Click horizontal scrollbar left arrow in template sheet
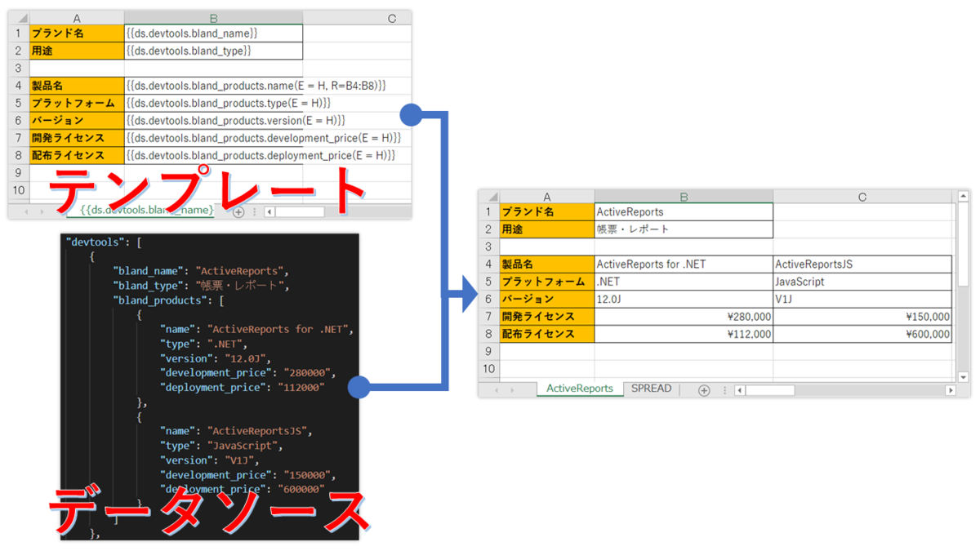 pyautogui.click(x=270, y=211)
